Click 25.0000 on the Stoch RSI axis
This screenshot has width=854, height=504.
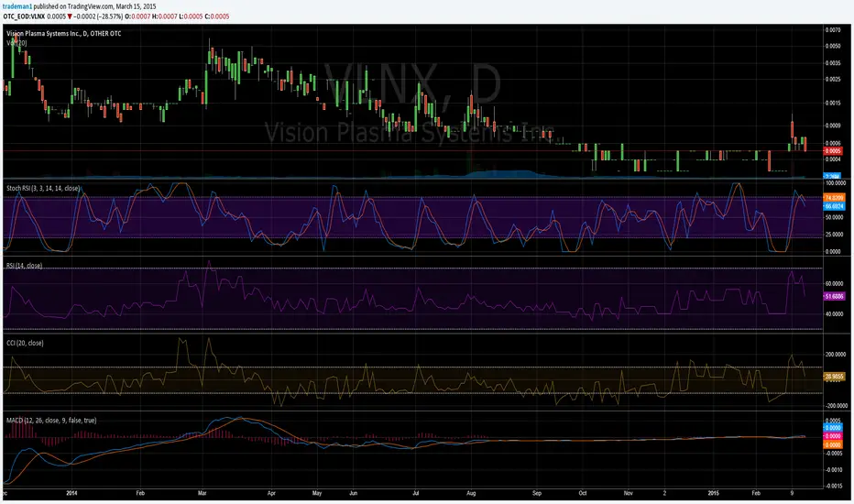click(x=836, y=235)
